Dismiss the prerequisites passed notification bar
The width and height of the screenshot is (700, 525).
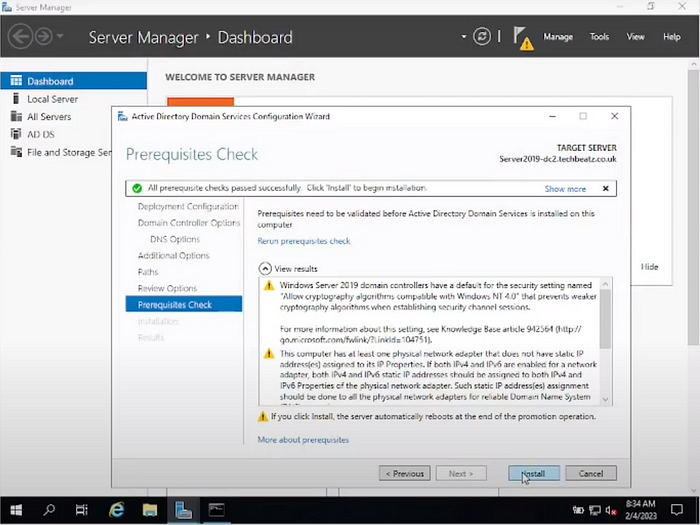pos(606,188)
